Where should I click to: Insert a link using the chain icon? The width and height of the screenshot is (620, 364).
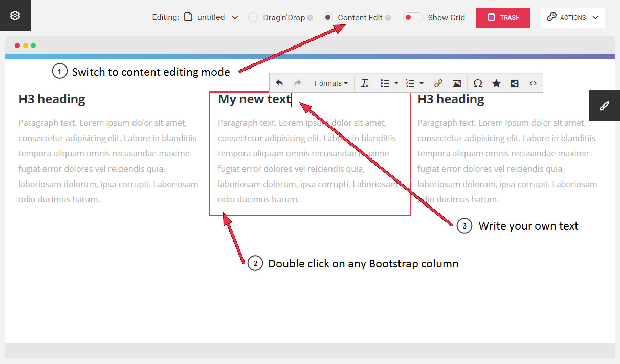438,83
